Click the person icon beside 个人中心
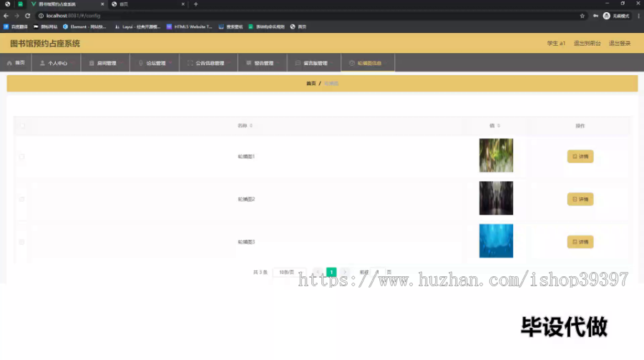The width and height of the screenshot is (644, 360). click(x=42, y=63)
